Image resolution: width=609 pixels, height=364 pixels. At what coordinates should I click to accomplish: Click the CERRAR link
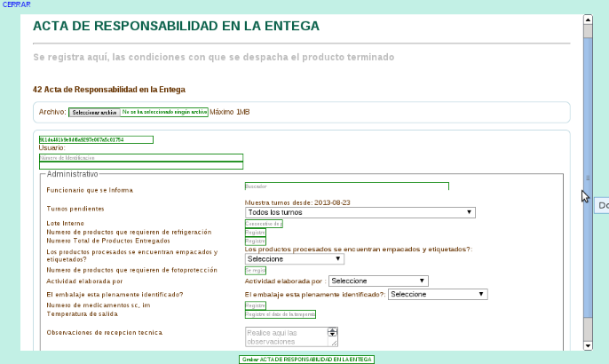(16, 4)
